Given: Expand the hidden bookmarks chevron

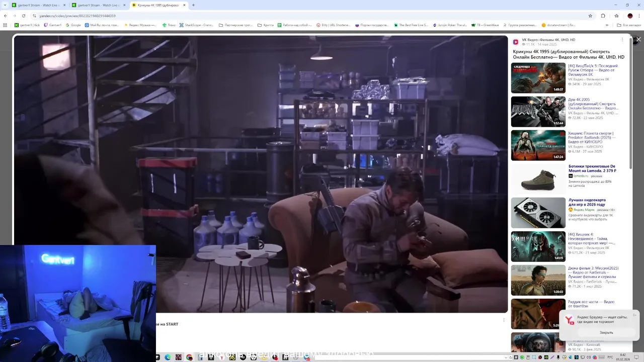Looking at the screenshot, I should 607,25.
